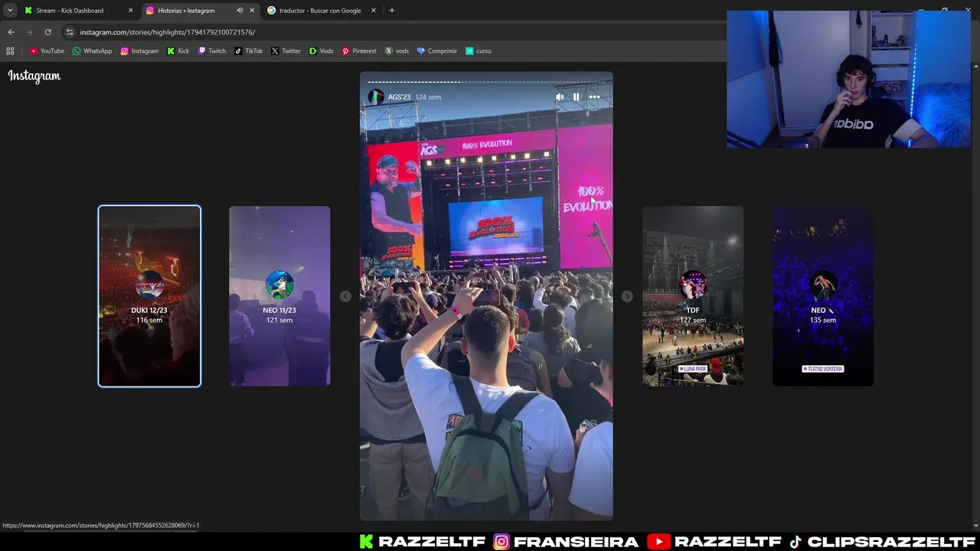Open a new browser tab
This screenshot has height=551, width=980.
coord(392,11)
